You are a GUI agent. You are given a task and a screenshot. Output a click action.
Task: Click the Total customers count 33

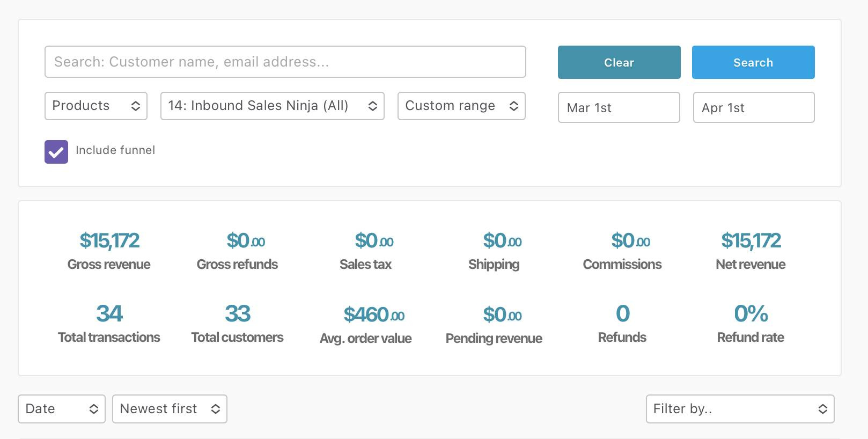(x=238, y=314)
